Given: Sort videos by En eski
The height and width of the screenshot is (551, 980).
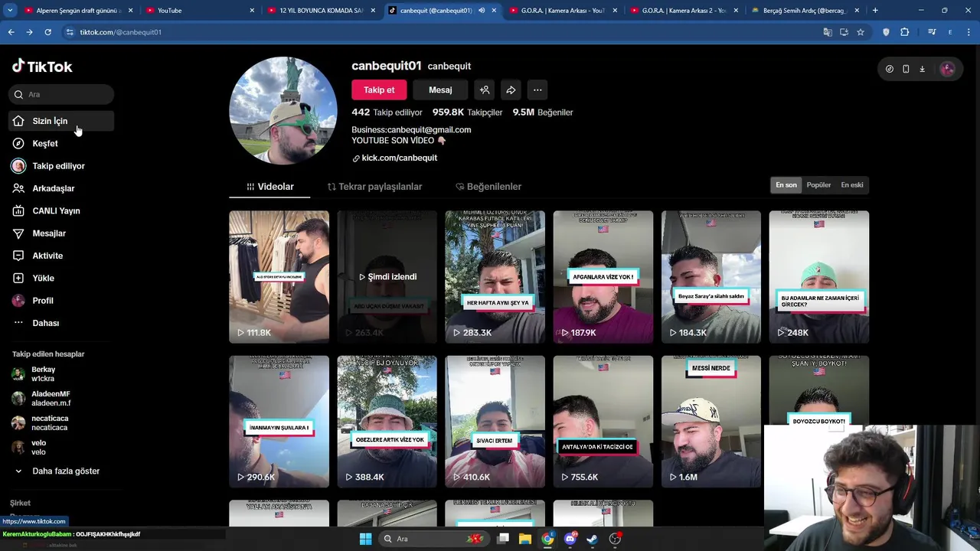Looking at the screenshot, I should [852, 184].
